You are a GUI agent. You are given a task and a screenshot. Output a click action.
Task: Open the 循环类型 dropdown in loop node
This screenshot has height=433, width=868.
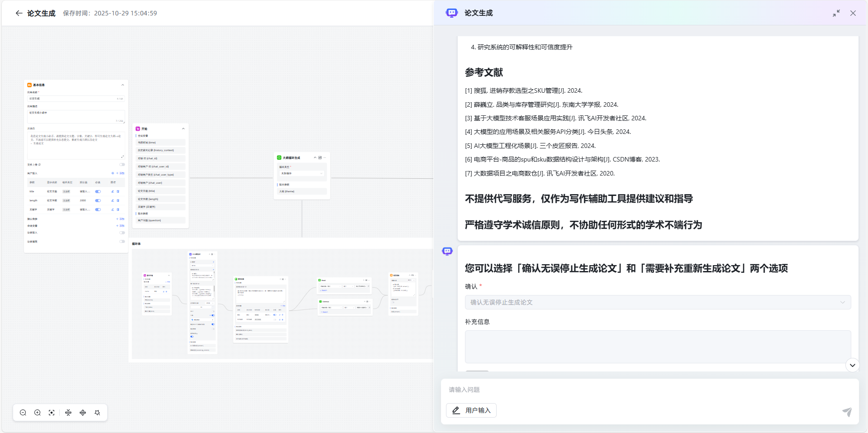click(302, 173)
